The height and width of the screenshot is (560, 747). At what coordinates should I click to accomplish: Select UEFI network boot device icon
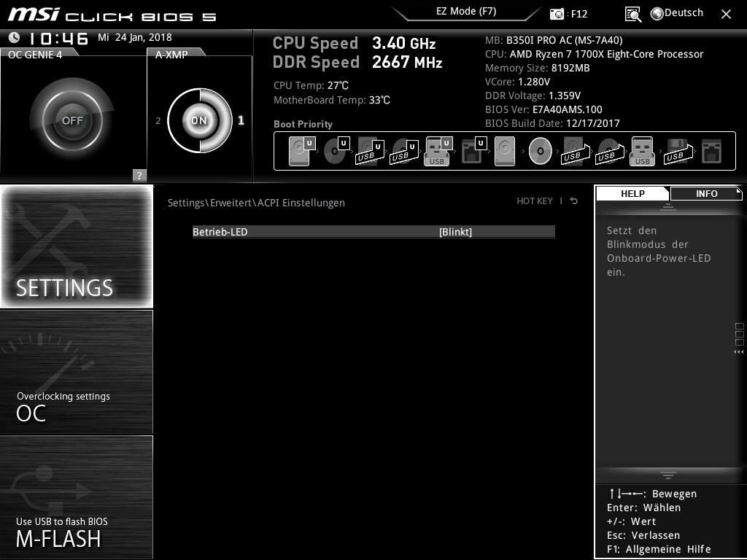click(x=473, y=151)
